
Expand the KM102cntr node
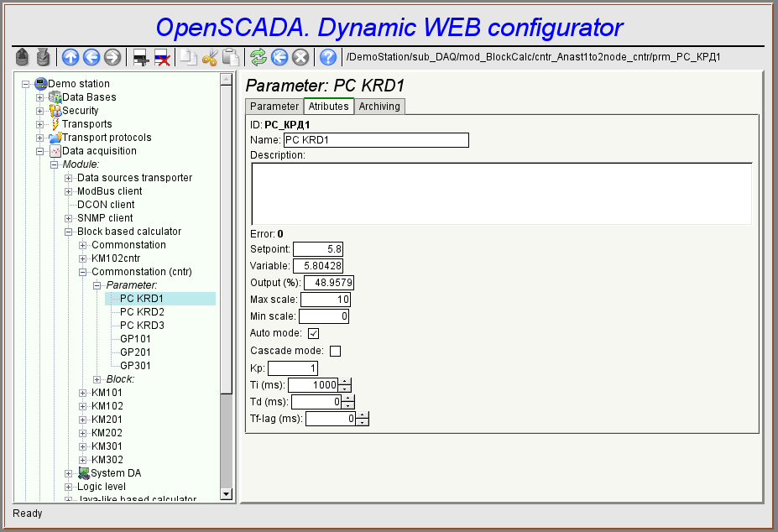[x=83, y=258]
